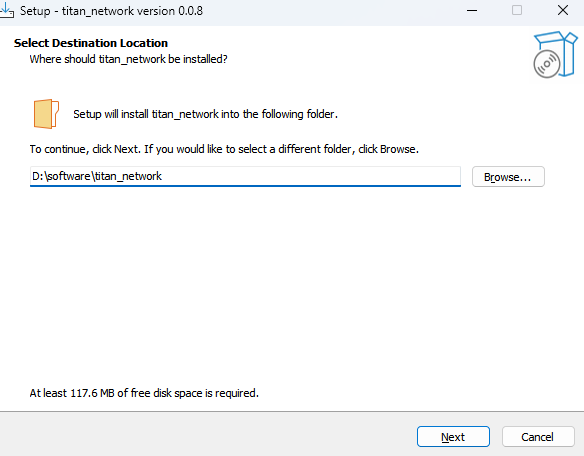
Task: Click the 'Setup - titan_network version 0.0.8' title
Action: pyautogui.click(x=111, y=11)
